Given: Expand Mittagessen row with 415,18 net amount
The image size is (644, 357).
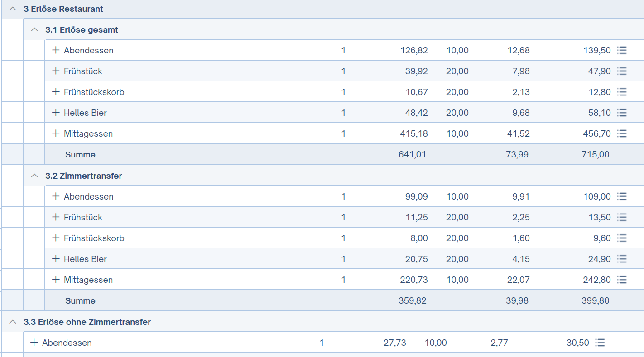Looking at the screenshot, I should [56, 133].
